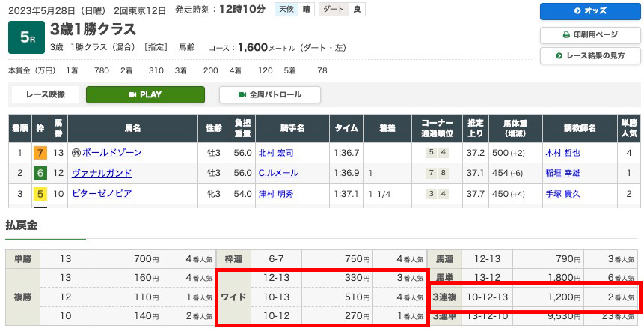Open horse ヴァナルガンド link

click(x=102, y=173)
